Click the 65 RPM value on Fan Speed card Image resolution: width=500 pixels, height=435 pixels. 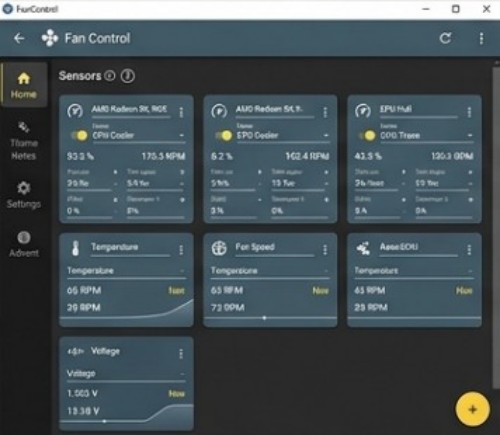(x=227, y=290)
